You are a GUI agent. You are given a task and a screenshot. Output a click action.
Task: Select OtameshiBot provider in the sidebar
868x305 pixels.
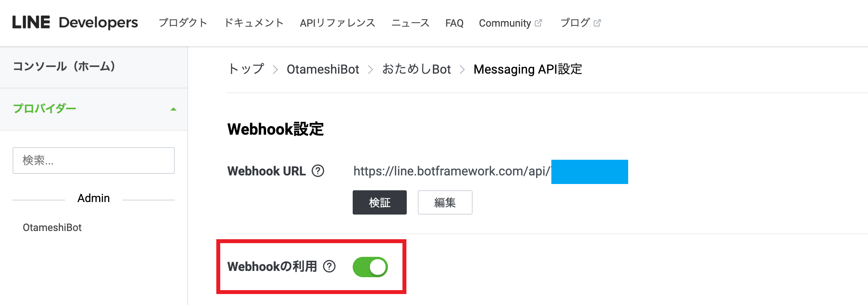tap(52, 227)
